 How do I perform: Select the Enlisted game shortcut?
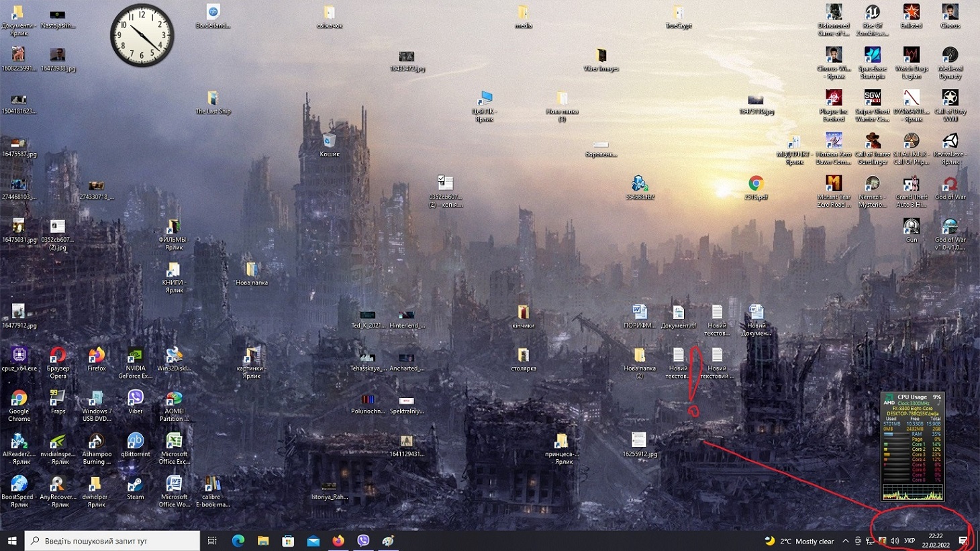(912, 16)
